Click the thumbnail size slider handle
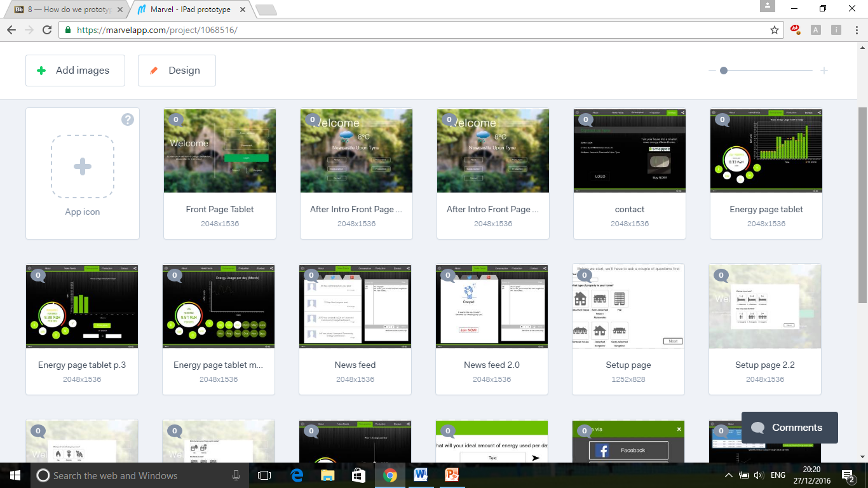Image resolution: width=868 pixels, height=488 pixels. tap(724, 71)
